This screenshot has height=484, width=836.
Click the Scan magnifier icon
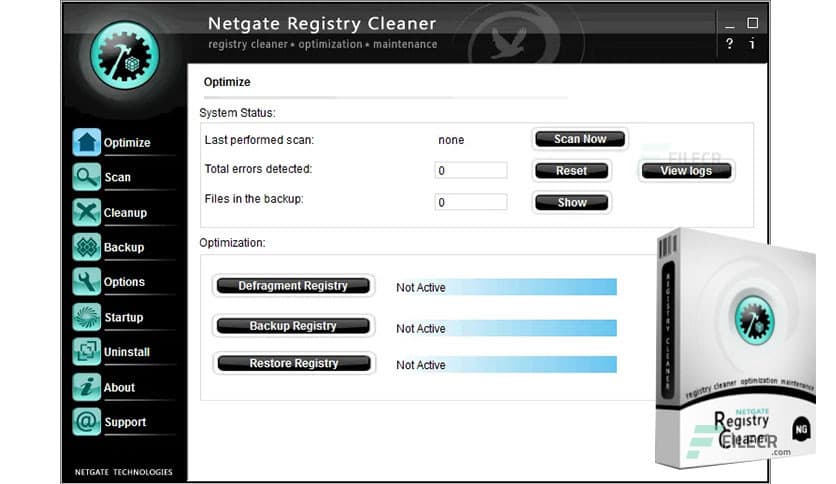tap(86, 176)
